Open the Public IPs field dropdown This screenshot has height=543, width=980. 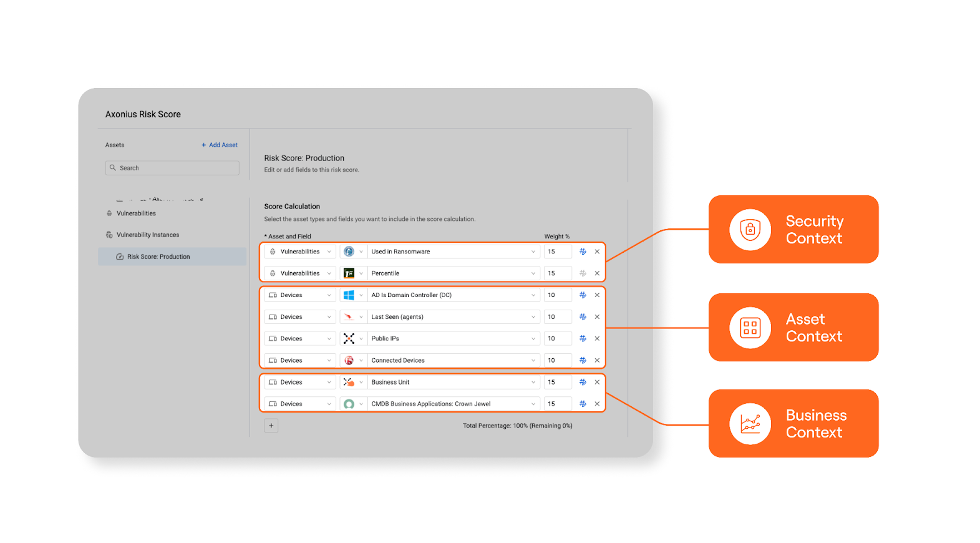coord(454,338)
